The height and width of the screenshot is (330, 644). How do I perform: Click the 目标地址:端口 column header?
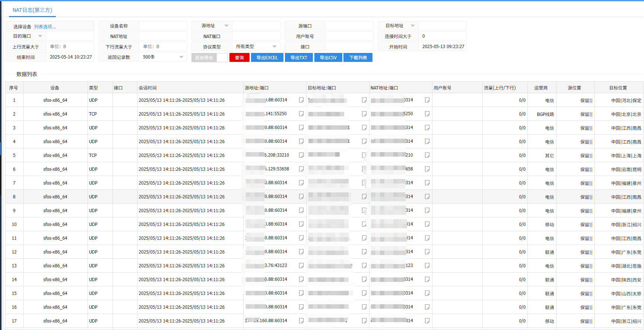point(338,88)
